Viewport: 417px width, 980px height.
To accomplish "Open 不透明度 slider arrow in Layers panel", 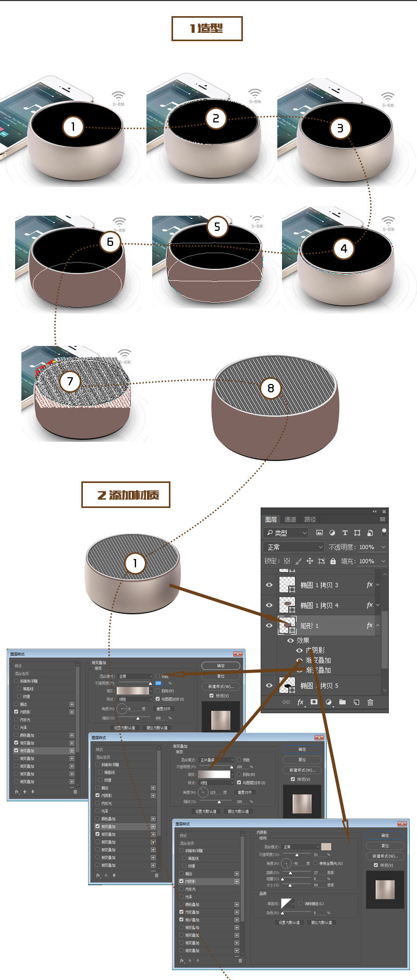I will click(x=383, y=547).
